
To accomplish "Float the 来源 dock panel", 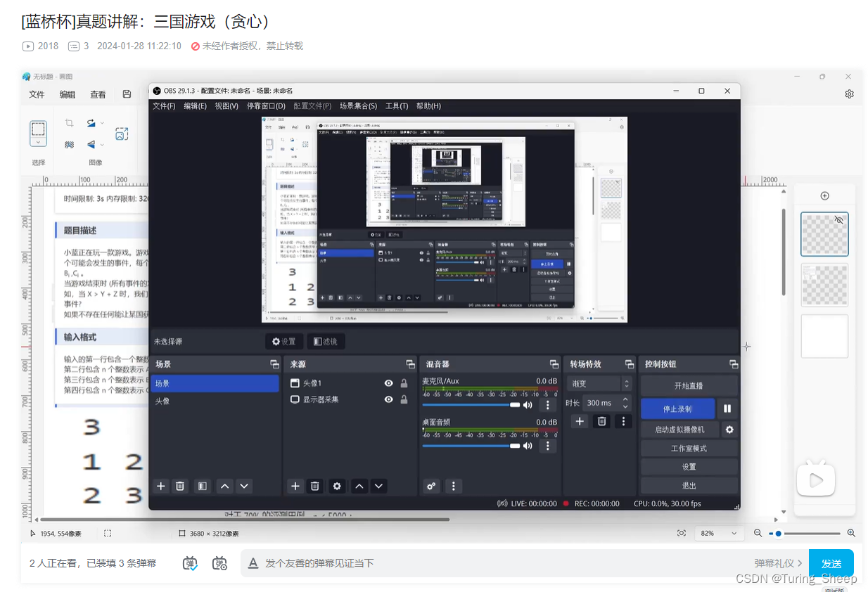I will (x=410, y=364).
